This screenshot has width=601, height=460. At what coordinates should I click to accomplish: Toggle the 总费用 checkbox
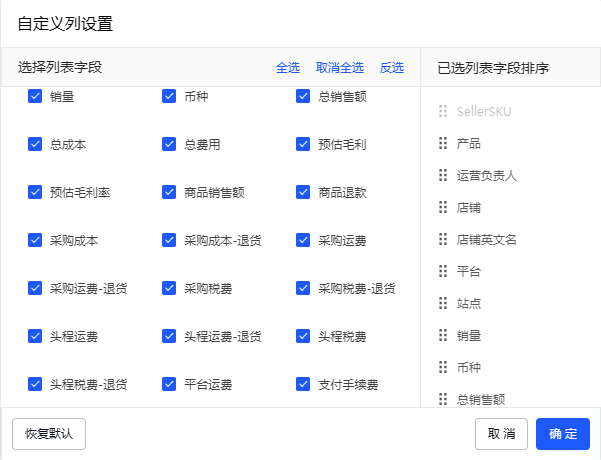169,144
